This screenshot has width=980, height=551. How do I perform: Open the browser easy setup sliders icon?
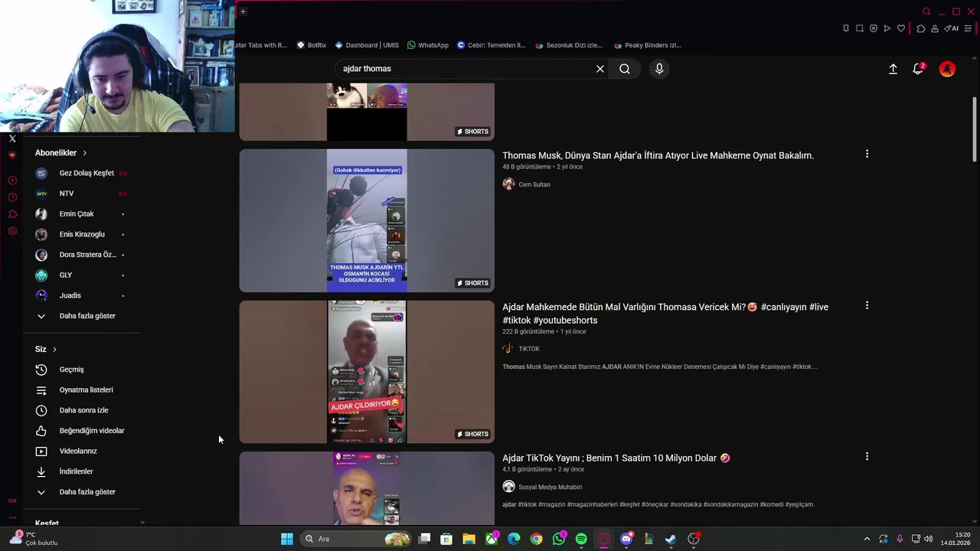(x=968, y=28)
